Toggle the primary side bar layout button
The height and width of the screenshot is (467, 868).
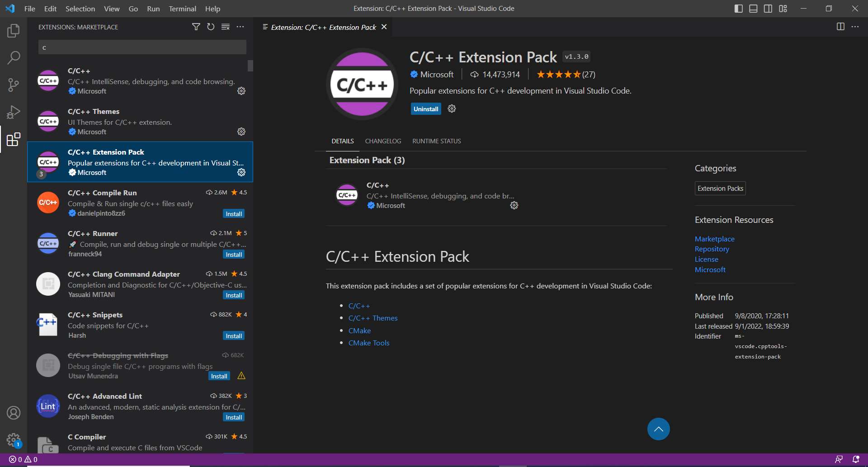(x=739, y=9)
